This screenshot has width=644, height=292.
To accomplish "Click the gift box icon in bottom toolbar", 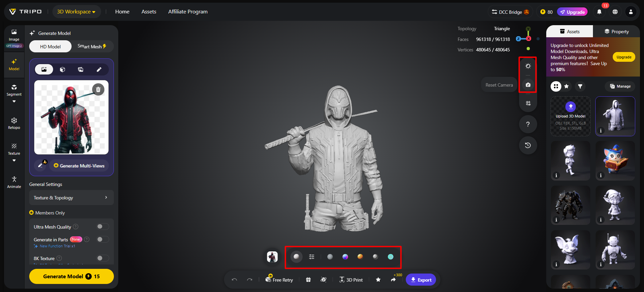I will 308,280.
